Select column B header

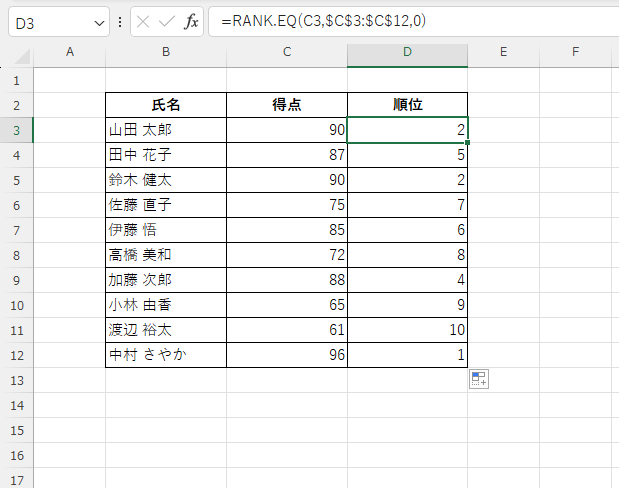[x=166, y=52]
